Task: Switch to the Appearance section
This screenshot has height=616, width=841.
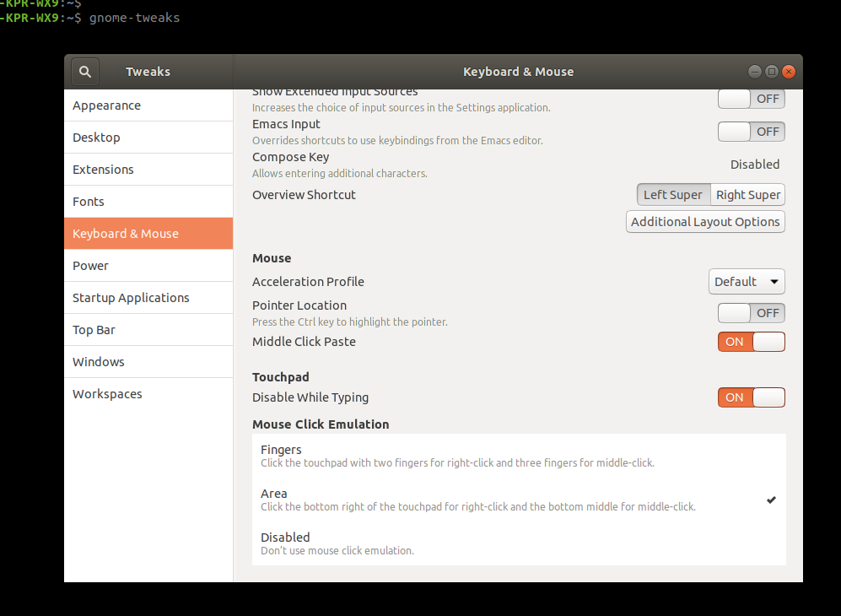Action: pyautogui.click(x=106, y=105)
